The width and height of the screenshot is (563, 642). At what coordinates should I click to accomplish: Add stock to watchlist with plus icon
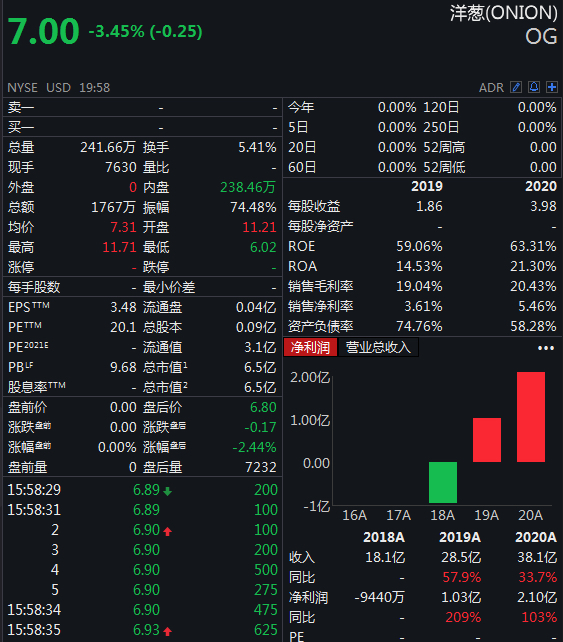[552, 87]
